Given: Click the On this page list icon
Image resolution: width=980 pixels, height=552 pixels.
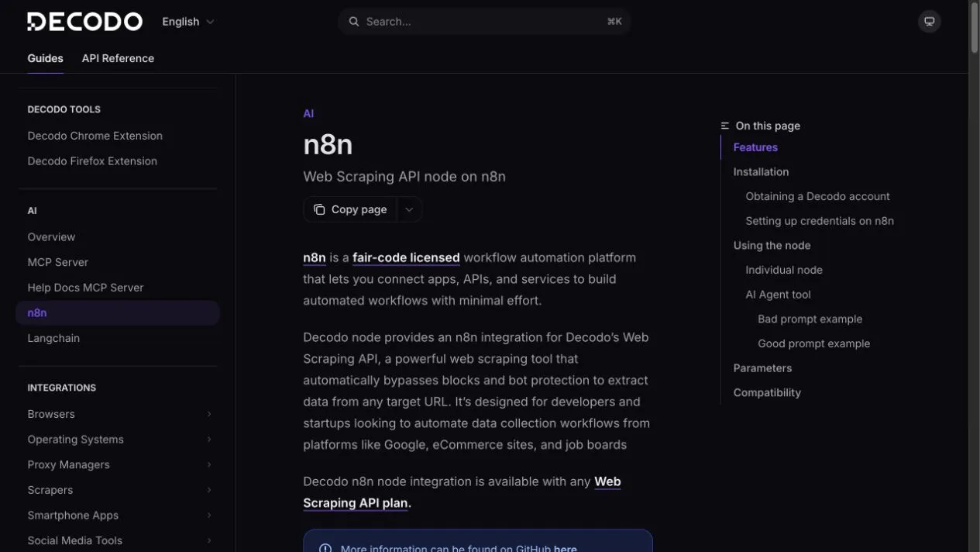Looking at the screenshot, I should point(725,126).
